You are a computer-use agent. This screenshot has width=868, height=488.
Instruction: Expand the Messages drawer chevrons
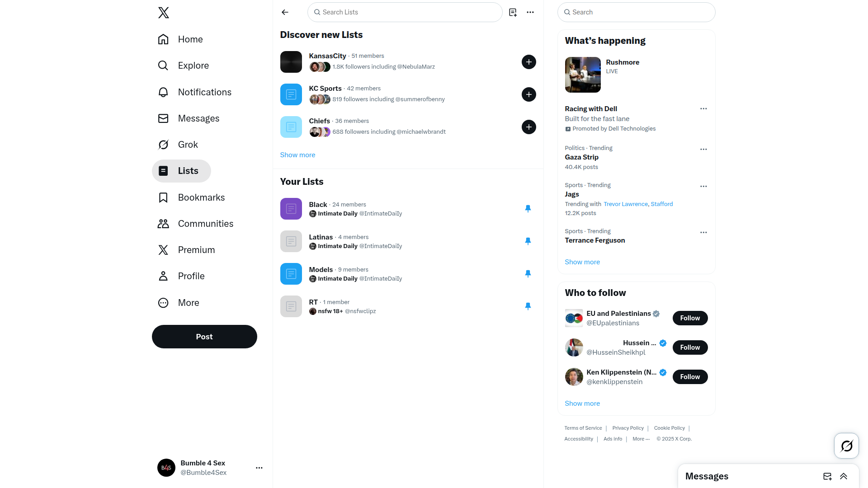click(844, 476)
